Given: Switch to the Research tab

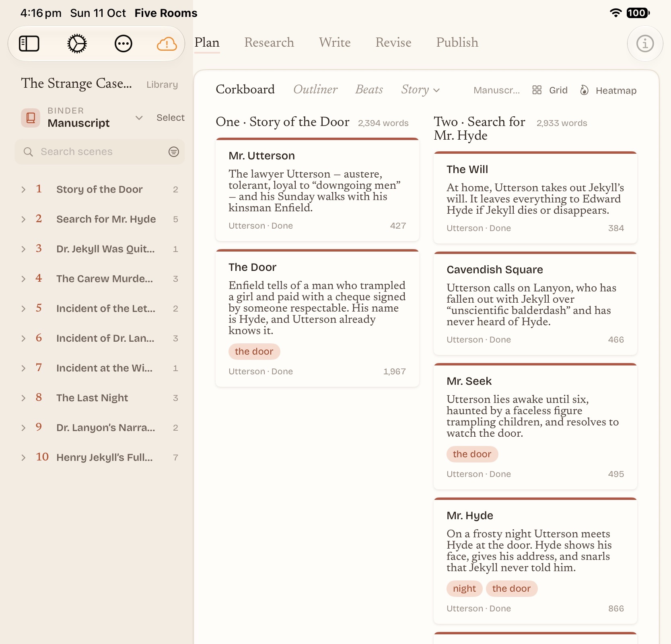Looking at the screenshot, I should pos(269,43).
